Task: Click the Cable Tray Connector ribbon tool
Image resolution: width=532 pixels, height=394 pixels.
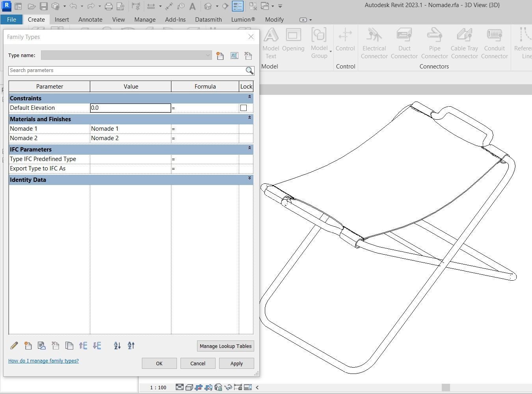Action: [465, 44]
